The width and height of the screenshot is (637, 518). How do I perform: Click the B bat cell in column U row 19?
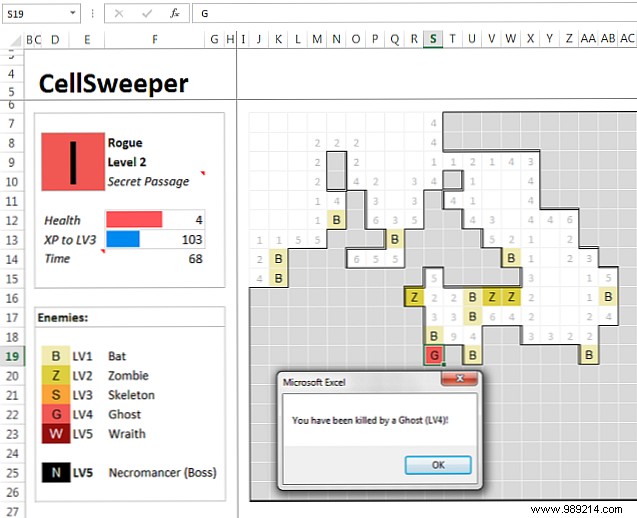click(472, 355)
